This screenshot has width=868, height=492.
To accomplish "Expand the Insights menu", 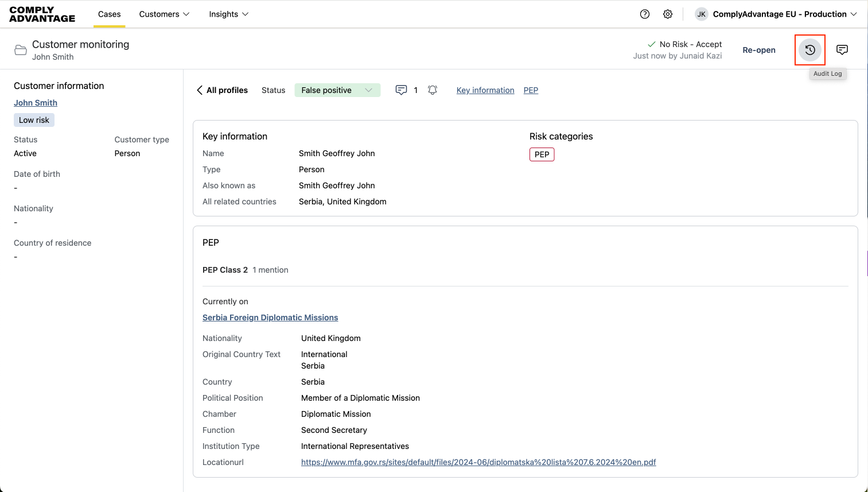I will click(x=228, y=14).
